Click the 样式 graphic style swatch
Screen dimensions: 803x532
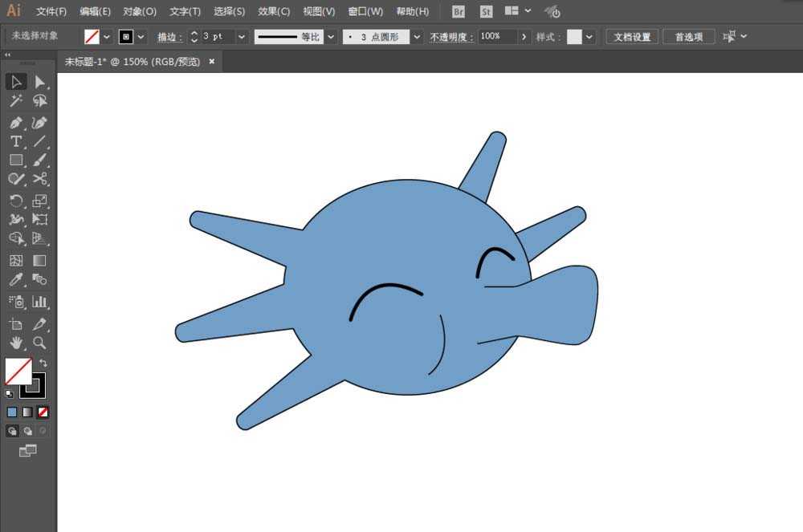[574, 37]
